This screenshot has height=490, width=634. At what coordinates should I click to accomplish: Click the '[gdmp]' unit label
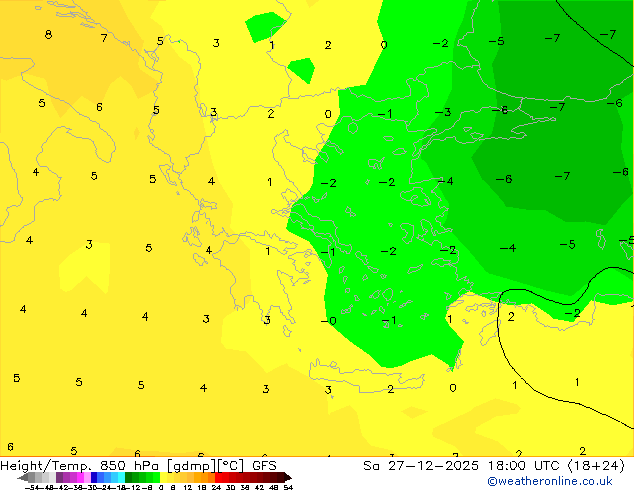pos(191,466)
